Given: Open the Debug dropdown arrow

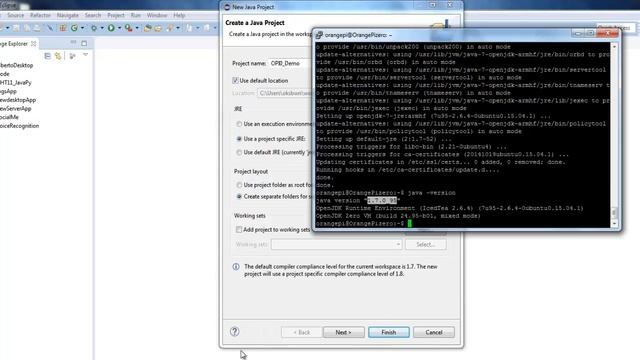Looking at the screenshot, I should (102, 28).
